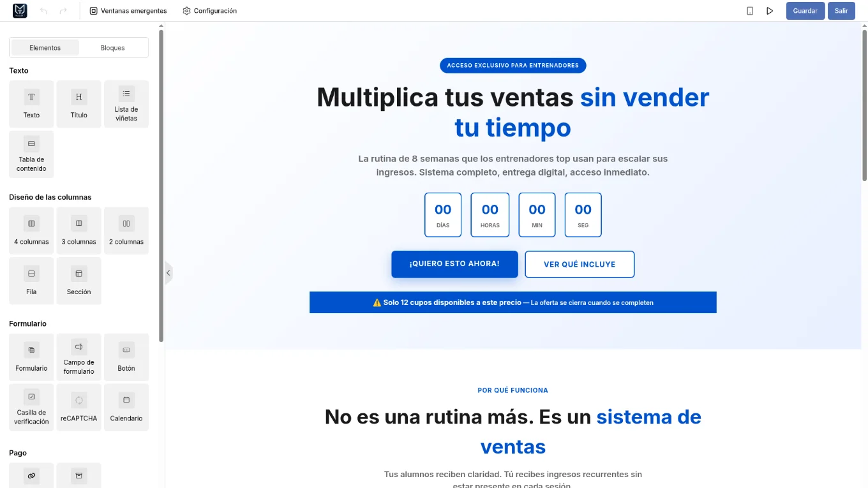Screen dimensions: 868x488
Task: Select the Sección element
Action: [79, 281]
